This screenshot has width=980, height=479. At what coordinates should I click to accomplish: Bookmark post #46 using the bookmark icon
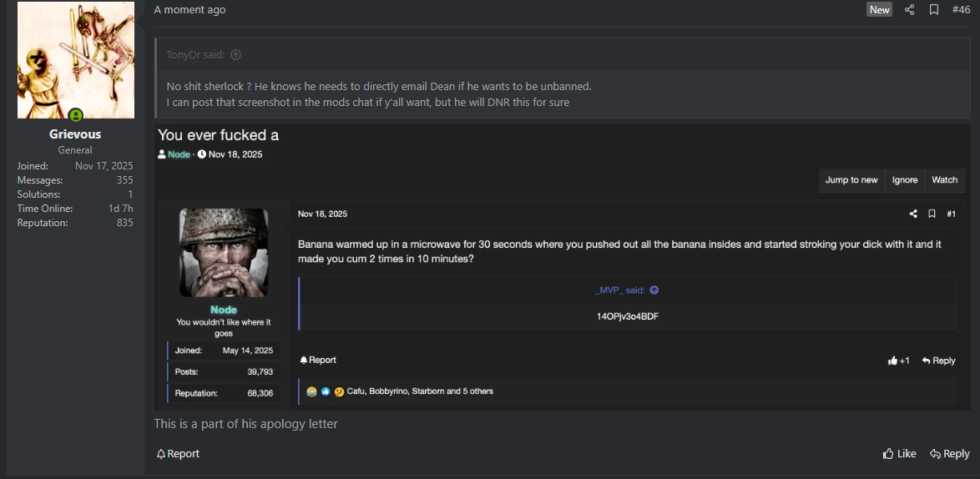(x=934, y=10)
